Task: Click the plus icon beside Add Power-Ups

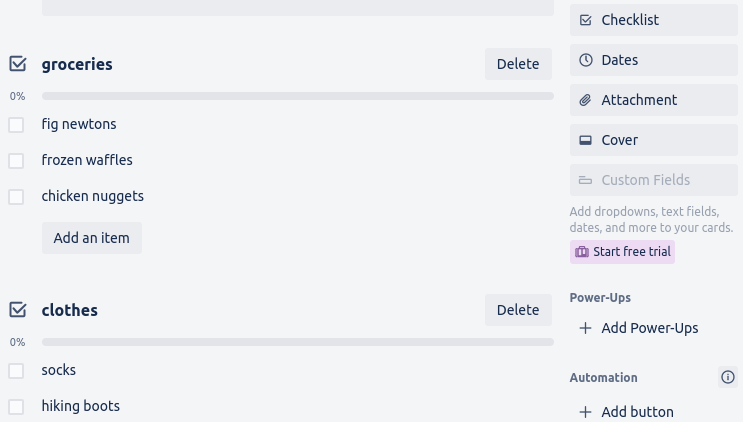Action: pos(585,328)
